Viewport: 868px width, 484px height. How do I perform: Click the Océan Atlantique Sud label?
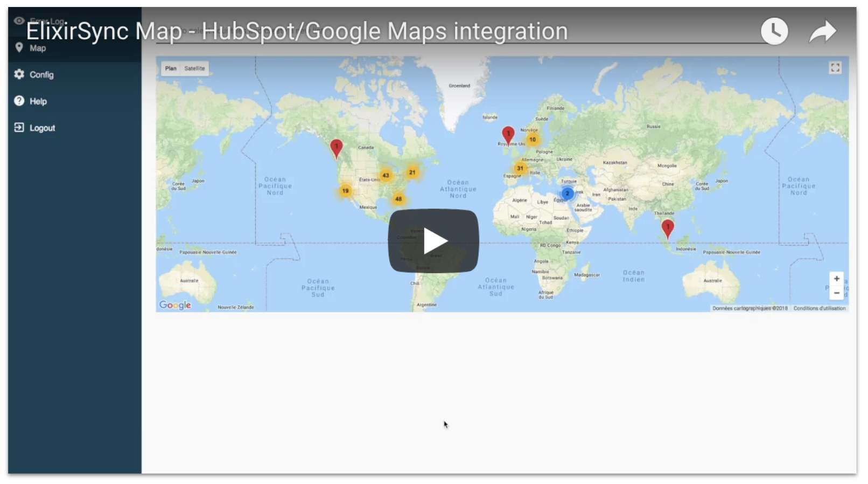coord(496,287)
